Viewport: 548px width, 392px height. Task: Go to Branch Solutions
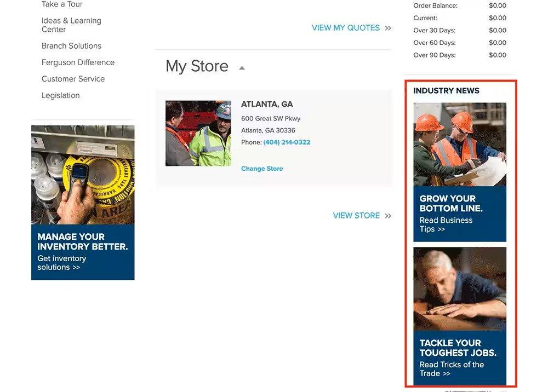pyautogui.click(x=71, y=46)
